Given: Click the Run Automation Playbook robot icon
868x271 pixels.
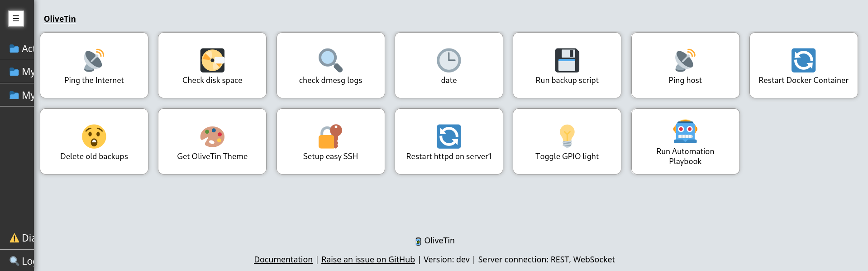Looking at the screenshot, I should (x=685, y=131).
